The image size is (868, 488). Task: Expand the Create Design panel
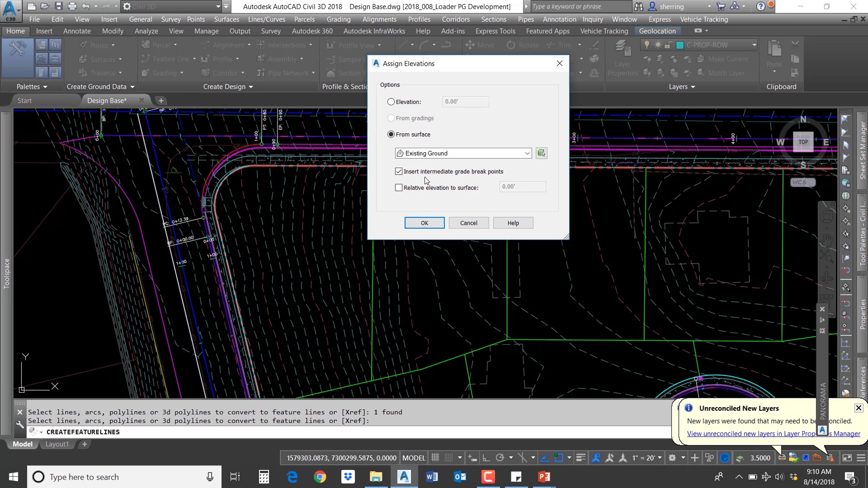tap(228, 87)
